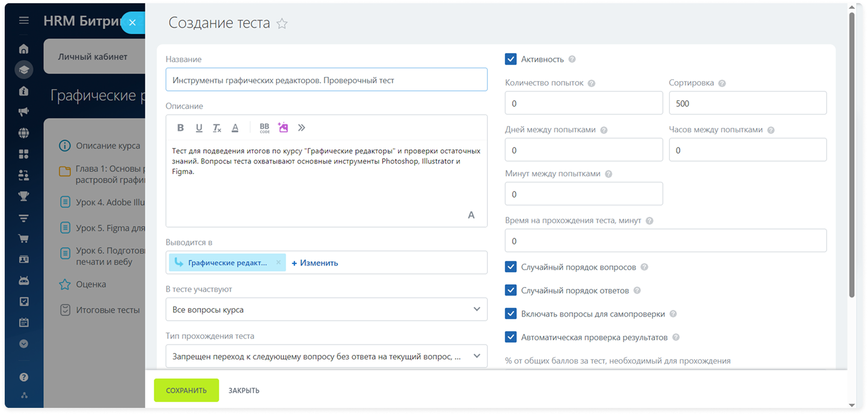
Task: Uncheck the Активность checkbox
Action: (511, 59)
